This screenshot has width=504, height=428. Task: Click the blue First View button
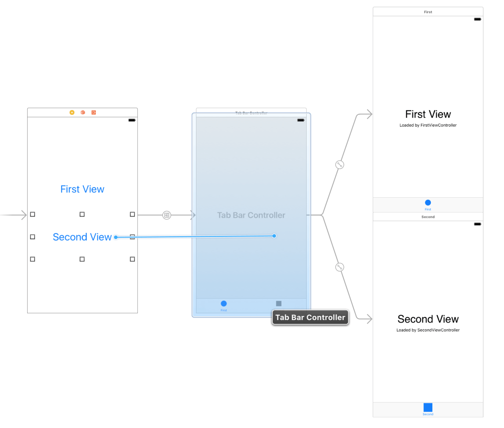click(82, 189)
